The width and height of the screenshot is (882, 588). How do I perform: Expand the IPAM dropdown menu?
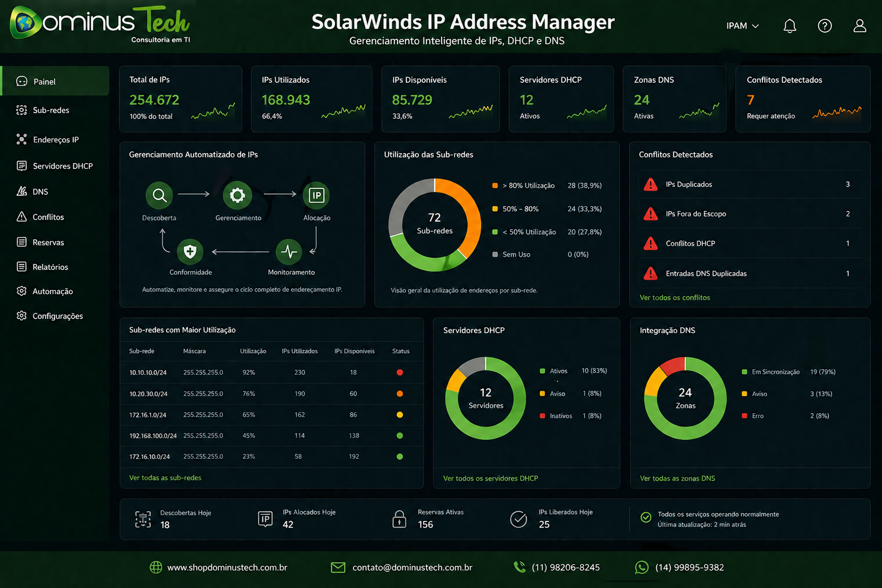[742, 26]
